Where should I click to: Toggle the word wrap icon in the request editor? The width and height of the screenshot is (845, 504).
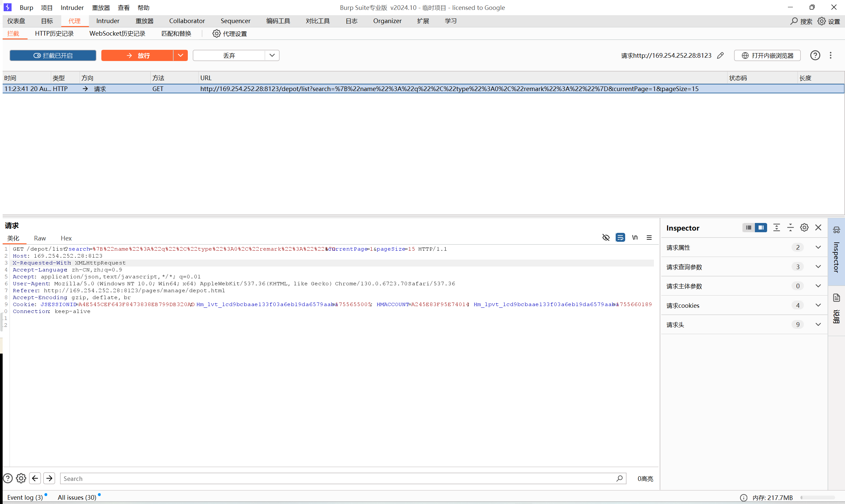click(620, 237)
